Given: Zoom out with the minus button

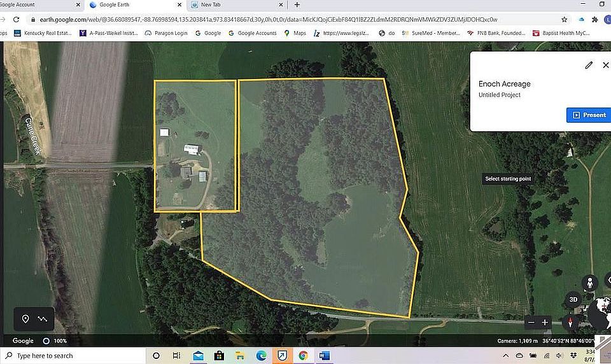Looking at the screenshot, I should pyautogui.click(x=531, y=322).
